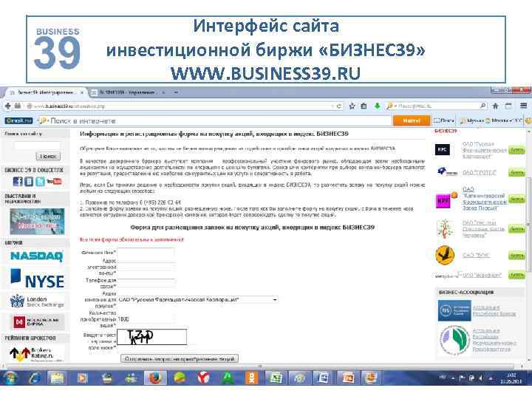Click the yellow circular bird company logo
Viewport: 532px width, 399px height.
coord(445,255)
